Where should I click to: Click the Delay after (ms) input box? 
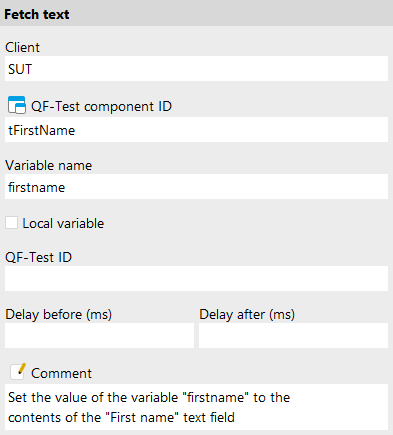click(293, 336)
